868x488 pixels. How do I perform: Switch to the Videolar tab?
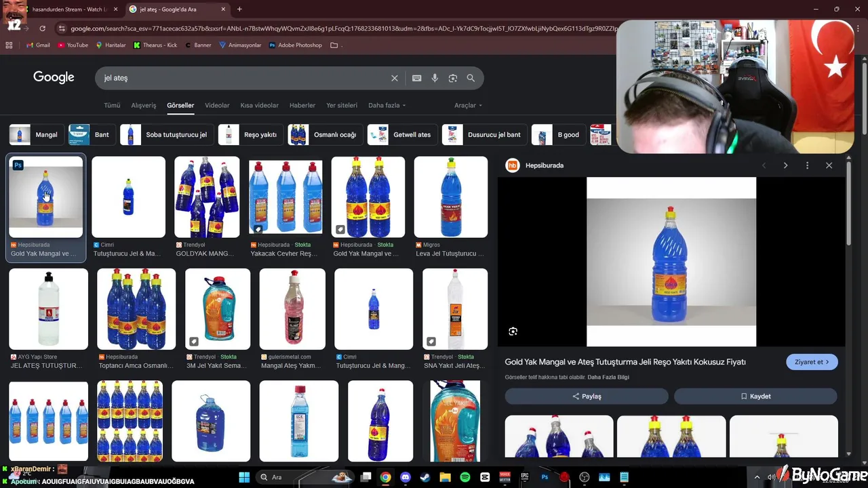coord(217,106)
